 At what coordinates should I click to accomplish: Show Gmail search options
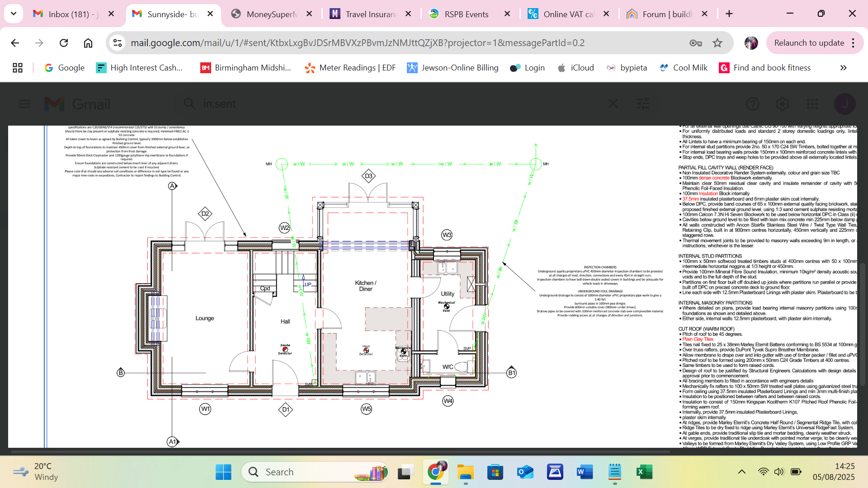coord(643,104)
